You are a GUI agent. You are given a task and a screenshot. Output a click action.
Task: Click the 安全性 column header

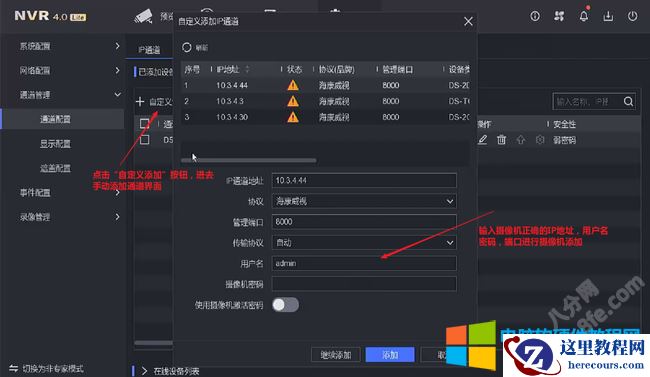(564, 124)
